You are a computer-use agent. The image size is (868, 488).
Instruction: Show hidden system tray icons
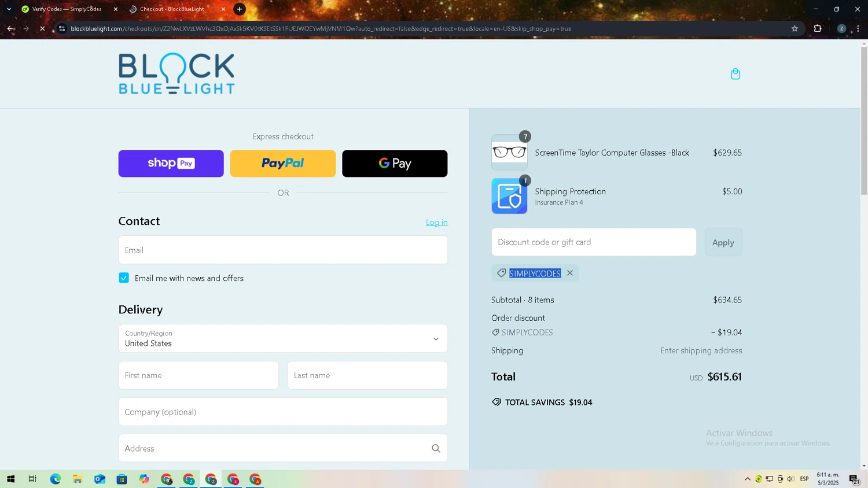(748, 479)
